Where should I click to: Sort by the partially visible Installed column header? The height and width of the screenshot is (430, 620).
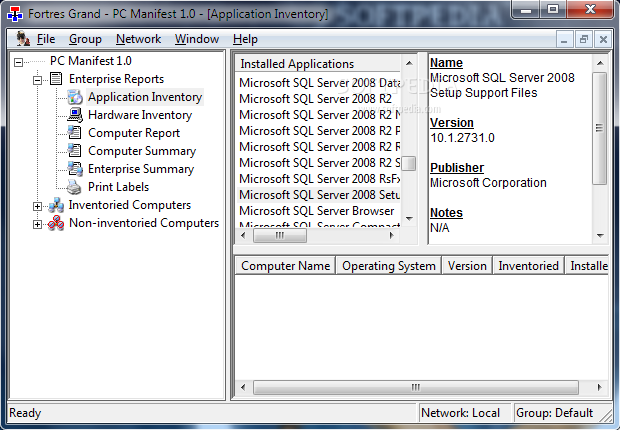(587, 266)
